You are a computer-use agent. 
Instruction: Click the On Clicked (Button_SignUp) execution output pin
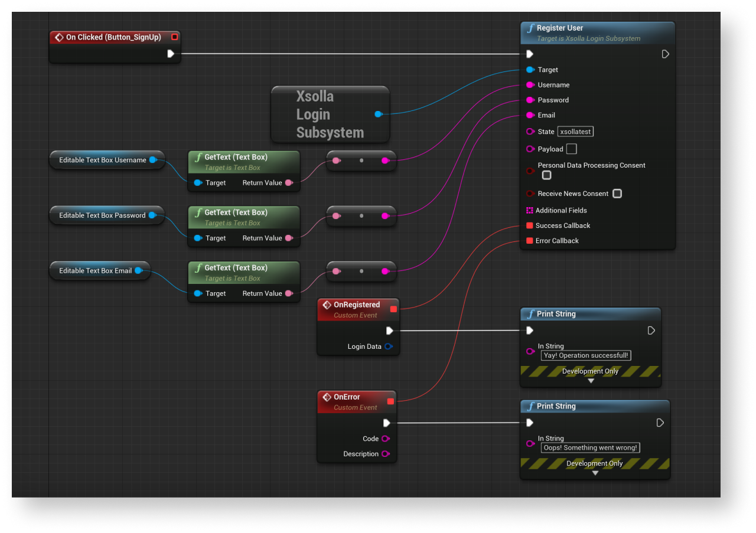pyautogui.click(x=171, y=54)
